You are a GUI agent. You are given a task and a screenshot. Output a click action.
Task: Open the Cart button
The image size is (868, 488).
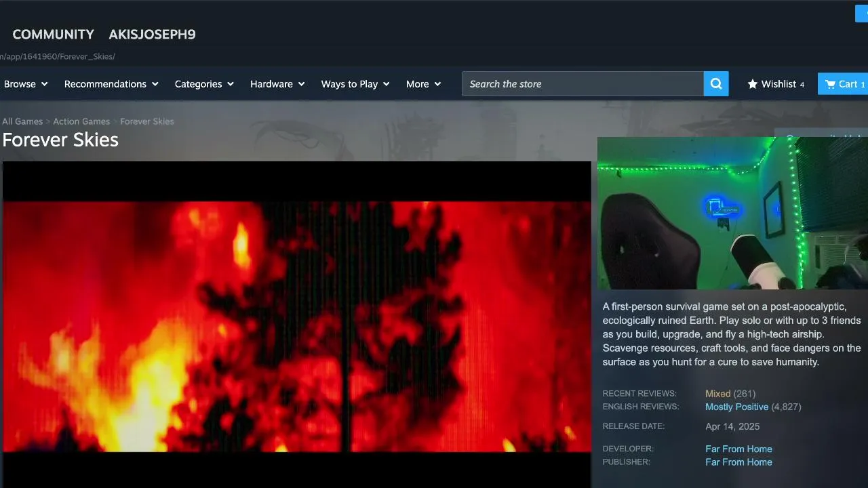coord(843,84)
